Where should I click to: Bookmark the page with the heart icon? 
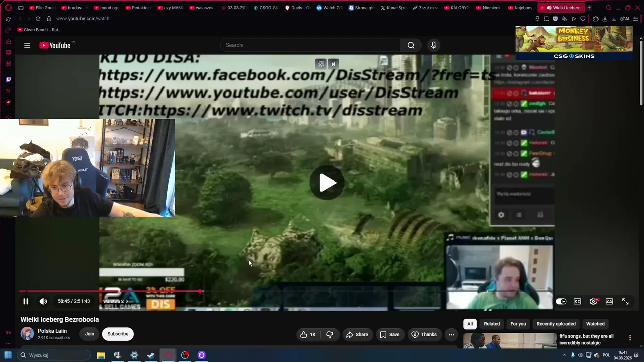[583, 19]
